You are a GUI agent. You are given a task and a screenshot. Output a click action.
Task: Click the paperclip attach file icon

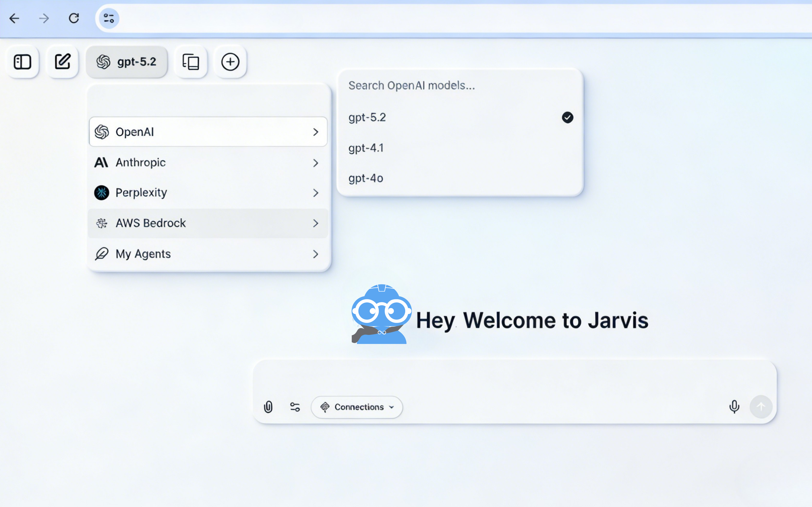268,407
